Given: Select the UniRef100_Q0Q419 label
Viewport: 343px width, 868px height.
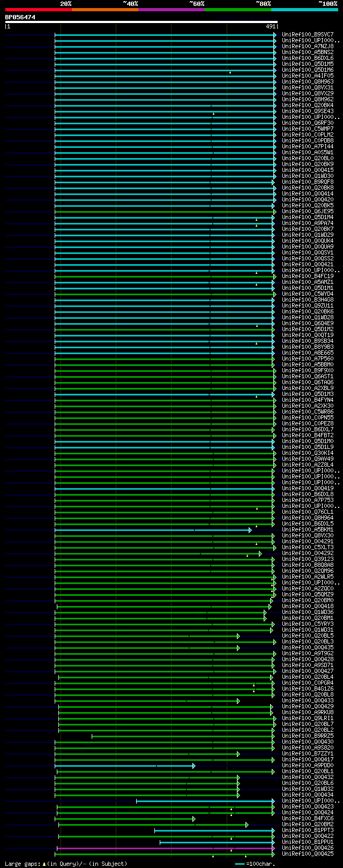Looking at the screenshot, I should 308,489.
